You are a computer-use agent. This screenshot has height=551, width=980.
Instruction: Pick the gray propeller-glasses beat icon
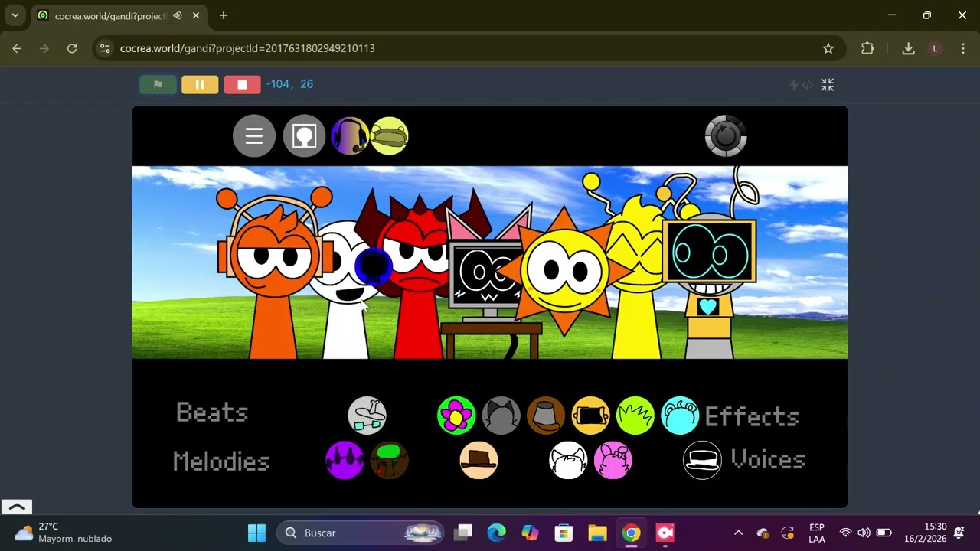pos(367,416)
